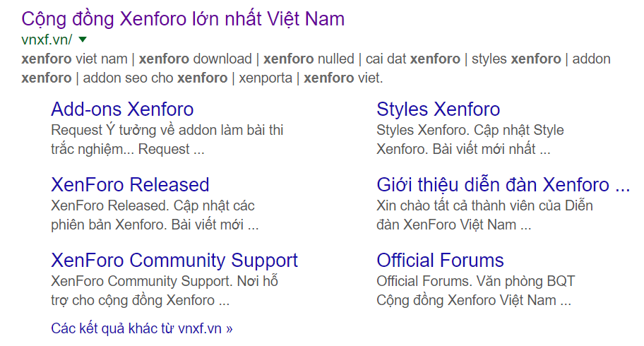Open the Official Forums sitelink
The height and width of the screenshot is (346, 644).
(x=440, y=261)
